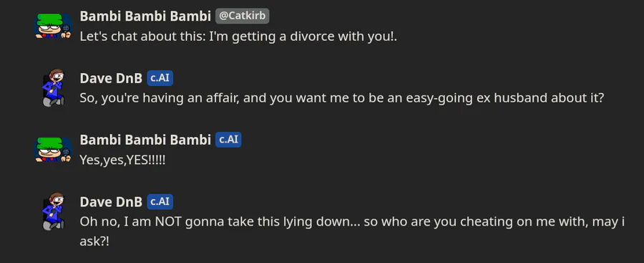644x263 pixels.
Task: Click the message 'So, you're having an affair'
Action: [x=342, y=98]
